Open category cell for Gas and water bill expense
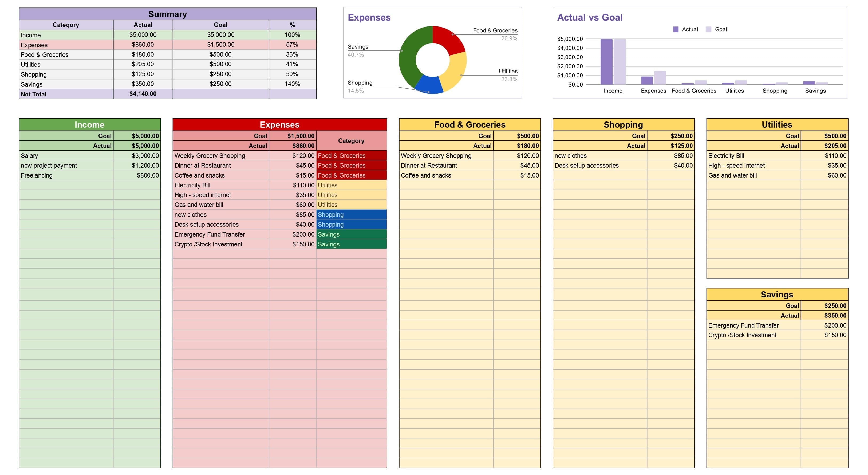868x475 pixels. pyautogui.click(x=352, y=205)
